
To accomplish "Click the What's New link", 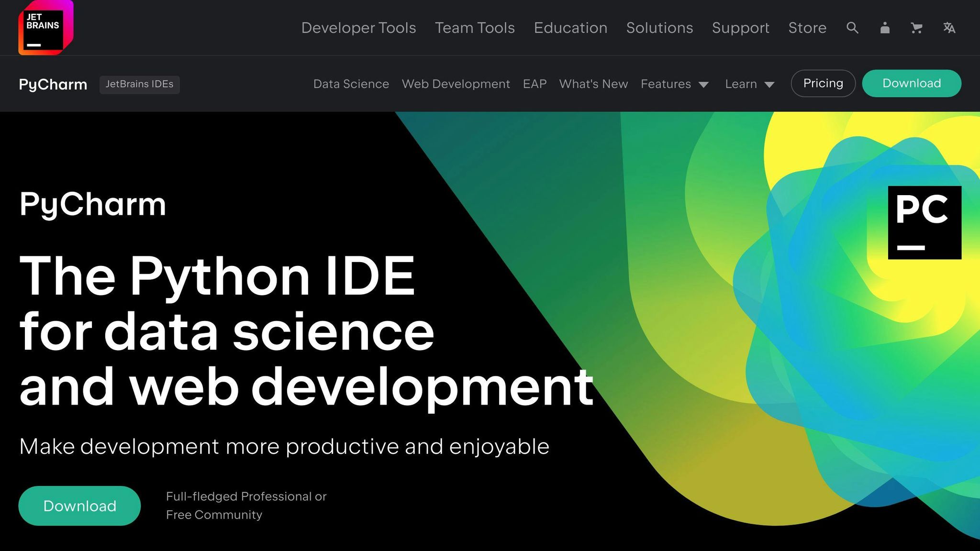I will point(593,84).
